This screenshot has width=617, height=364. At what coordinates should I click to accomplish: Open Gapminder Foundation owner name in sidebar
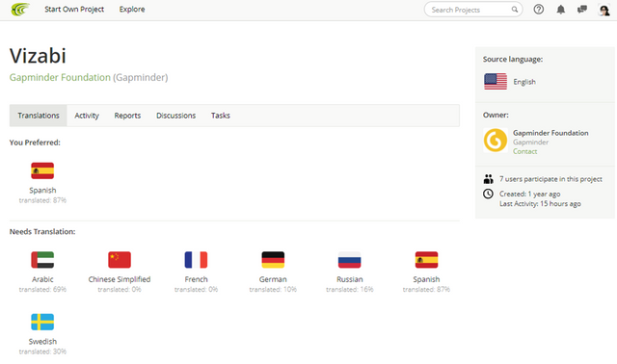tap(550, 133)
